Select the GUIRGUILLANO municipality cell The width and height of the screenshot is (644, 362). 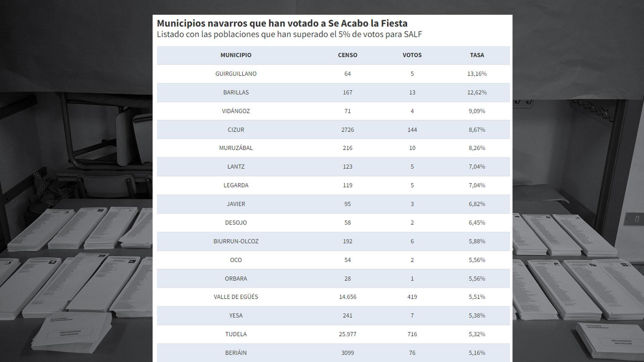click(236, 74)
